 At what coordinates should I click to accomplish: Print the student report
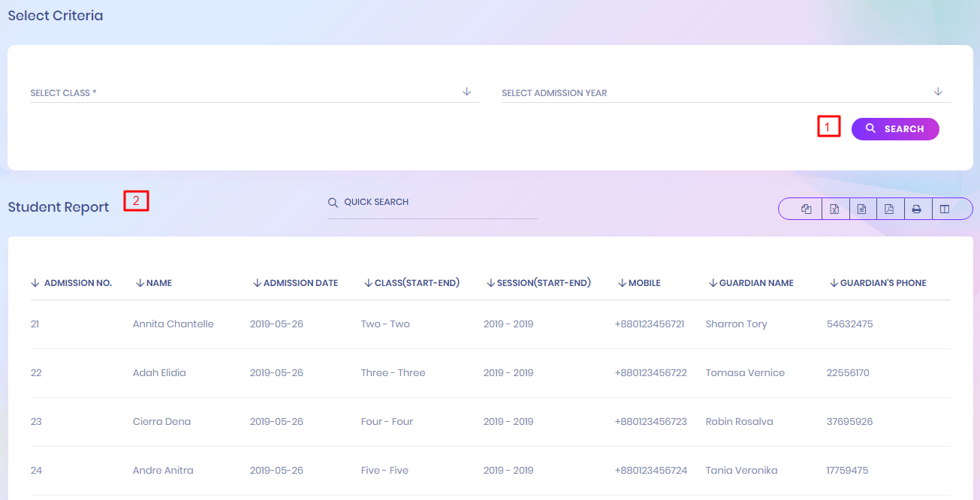point(916,209)
